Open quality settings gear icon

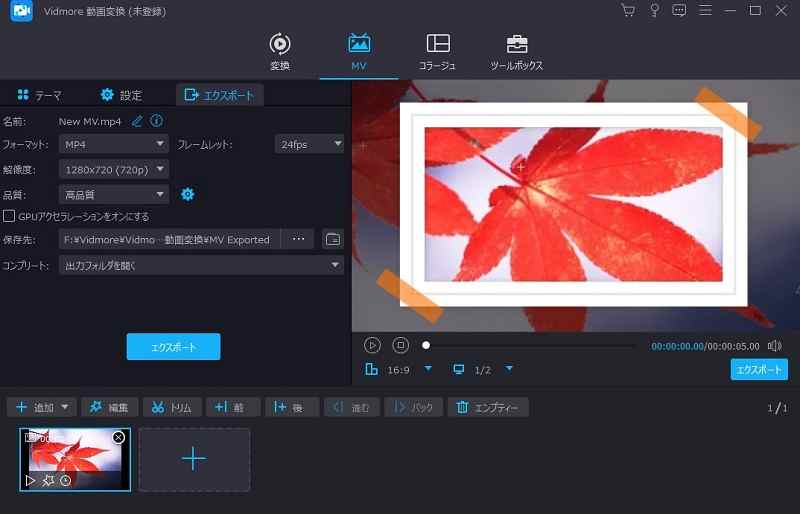pos(186,194)
